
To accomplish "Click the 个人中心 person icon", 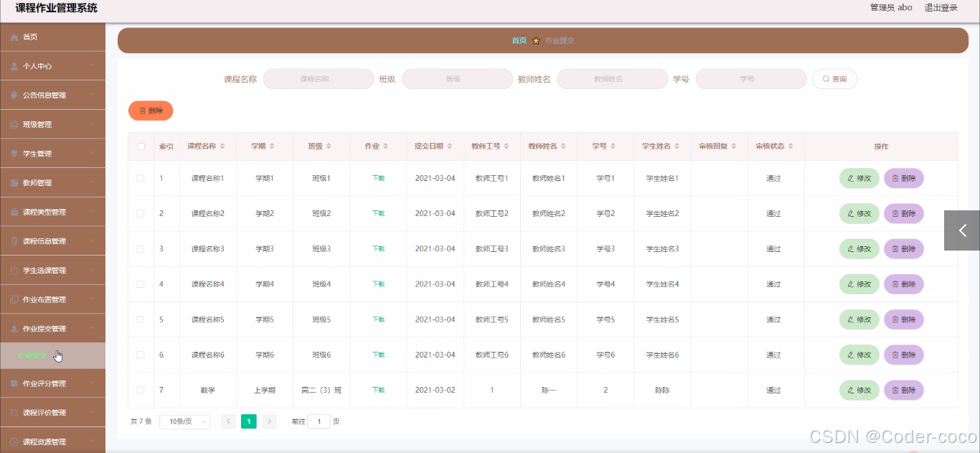I will (x=14, y=66).
